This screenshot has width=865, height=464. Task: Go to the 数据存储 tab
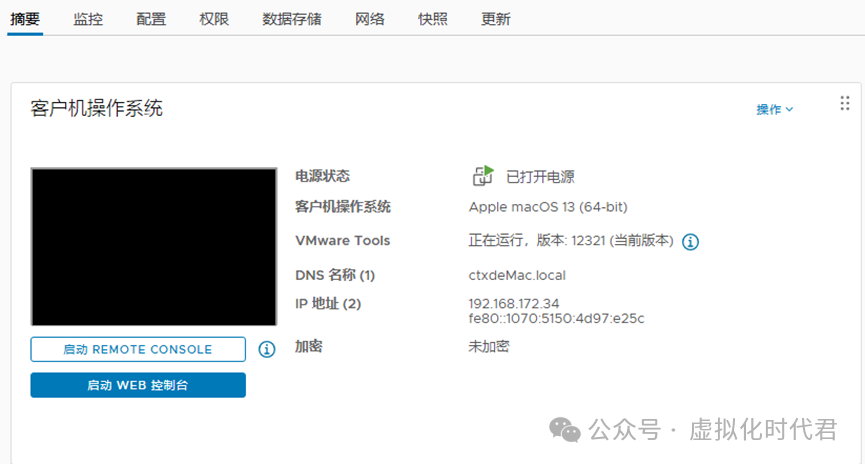292,19
